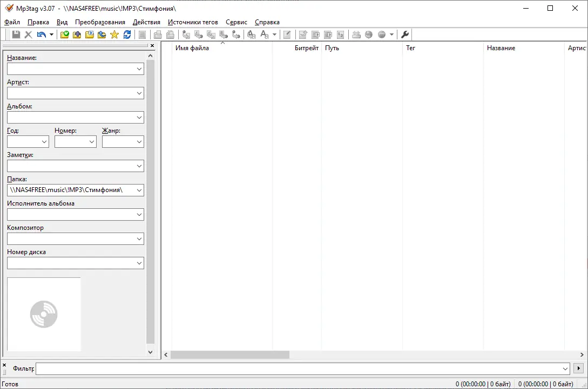The width and height of the screenshot is (588, 389).
Task: Click the tag panel scroll-down arrow
Action: (151, 352)
